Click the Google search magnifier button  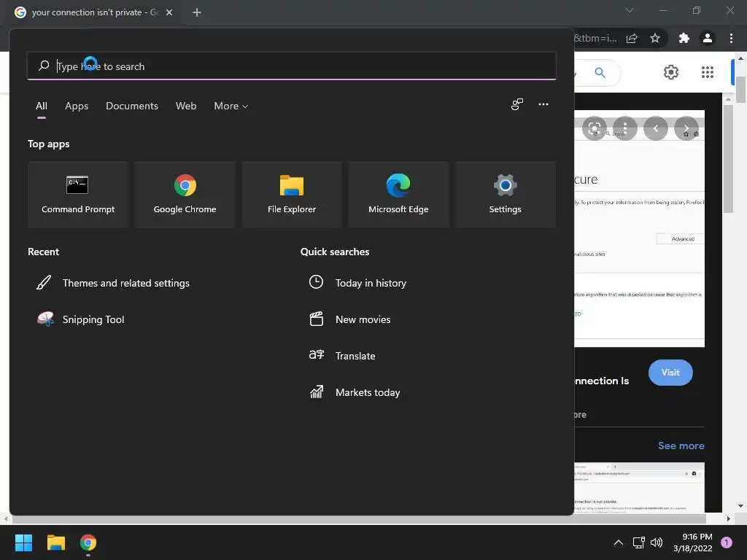[x=600, y=72]
